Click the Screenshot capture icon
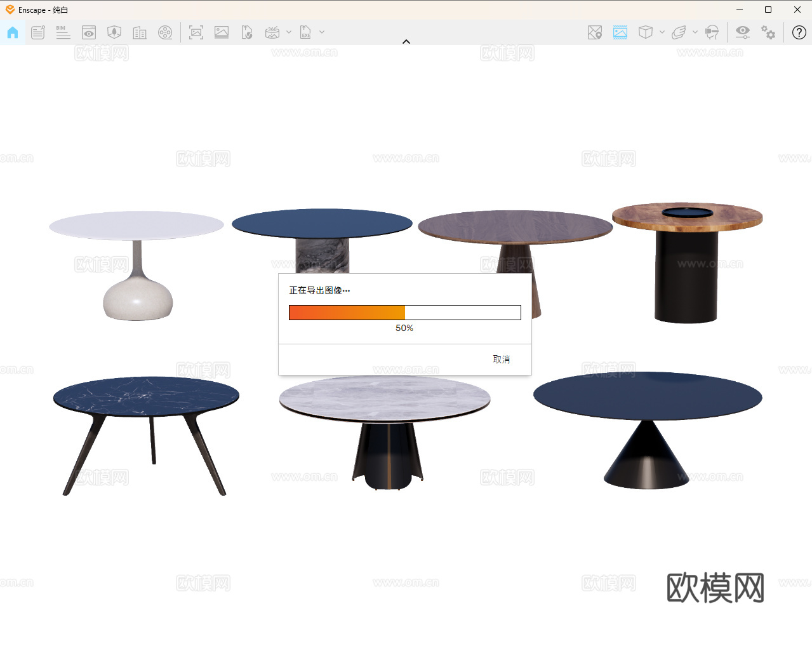The width and height of the screenshot is (812, 655). click(x=196, y=32)
